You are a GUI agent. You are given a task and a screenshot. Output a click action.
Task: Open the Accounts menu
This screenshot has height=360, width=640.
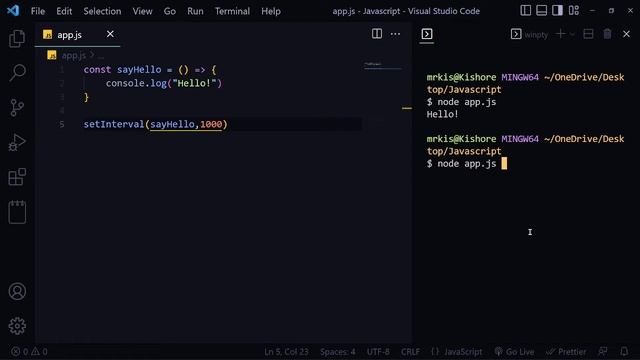click(x=17, y=291)
